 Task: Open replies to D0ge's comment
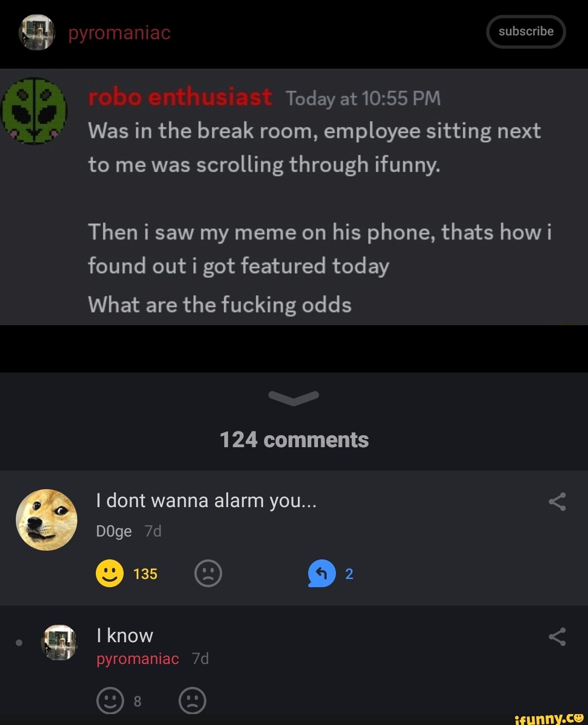coord(322,574)
